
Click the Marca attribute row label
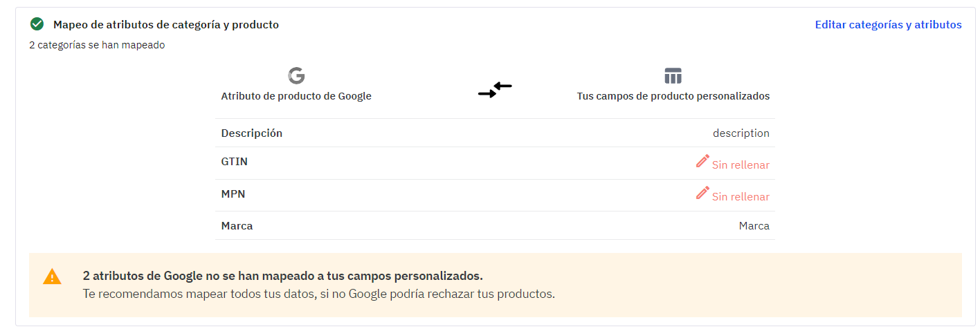(x=237, y=225)
